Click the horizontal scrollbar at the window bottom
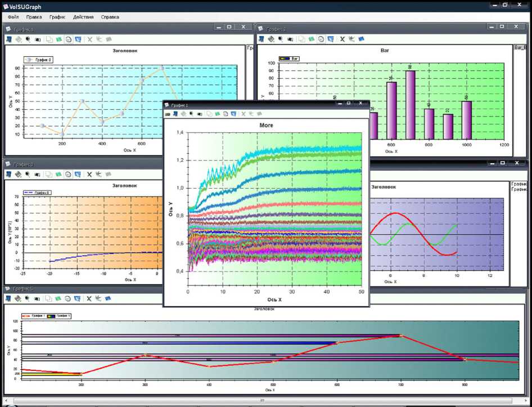The height and width of the screenshot is (407, 532). [262, 401]
